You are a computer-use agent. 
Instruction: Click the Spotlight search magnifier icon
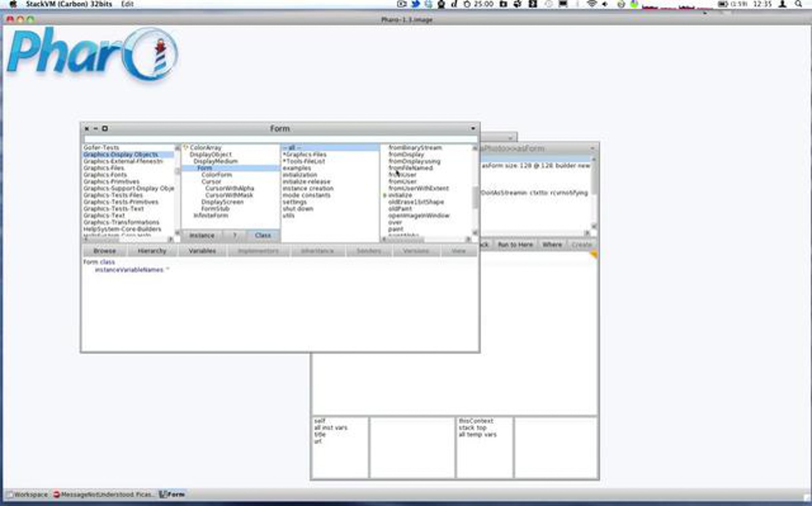coord(798,4)
